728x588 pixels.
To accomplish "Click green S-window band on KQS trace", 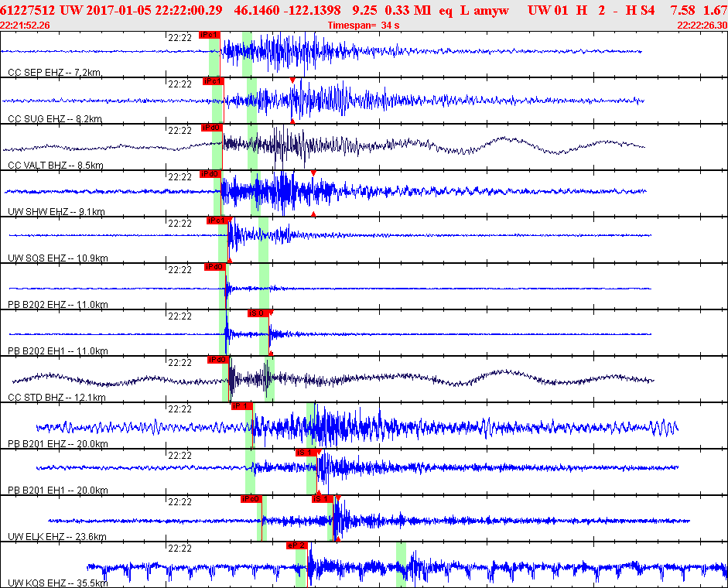I will coord(402,565).
